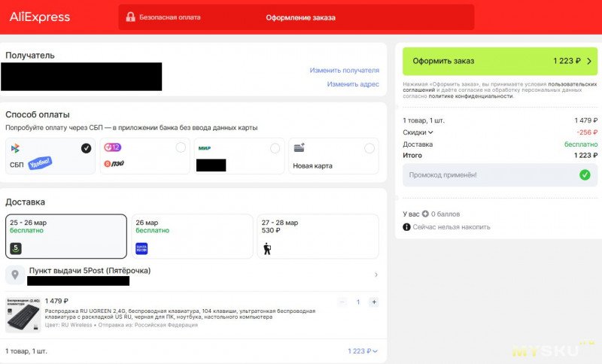This screenshot has height=364, width=602.
Task: Expand the 1 223 ₽ item total dropdown
Action: tap(363, 351)
